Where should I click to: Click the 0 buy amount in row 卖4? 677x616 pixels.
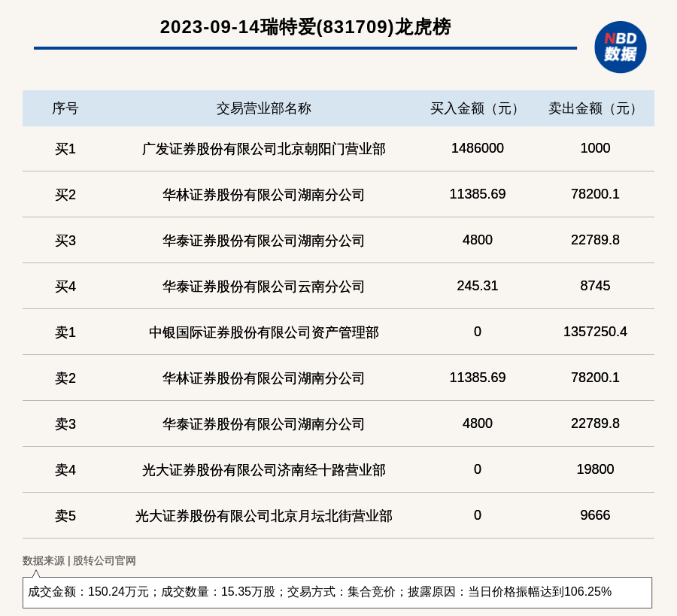pyautogui.click(x=478, y=469)
